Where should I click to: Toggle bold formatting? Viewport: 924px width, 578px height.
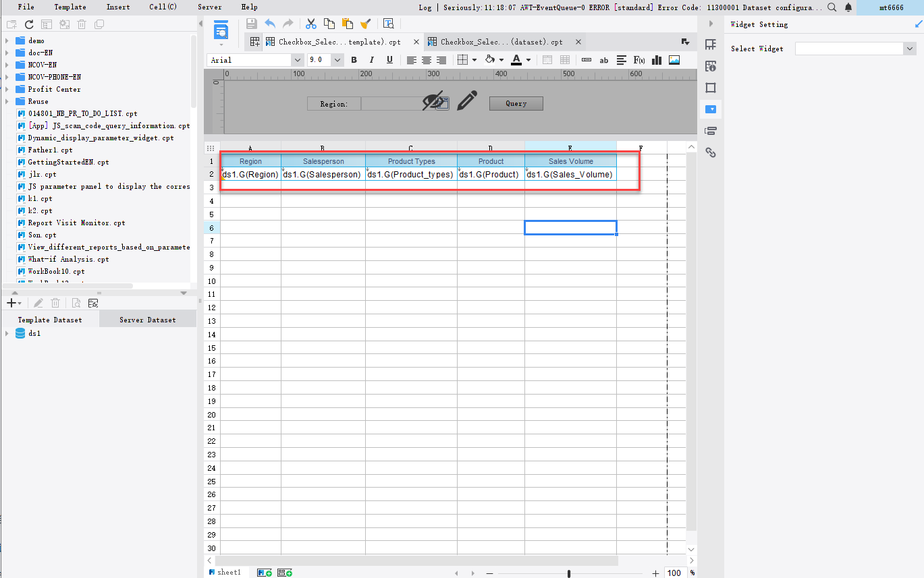(354, 60)
